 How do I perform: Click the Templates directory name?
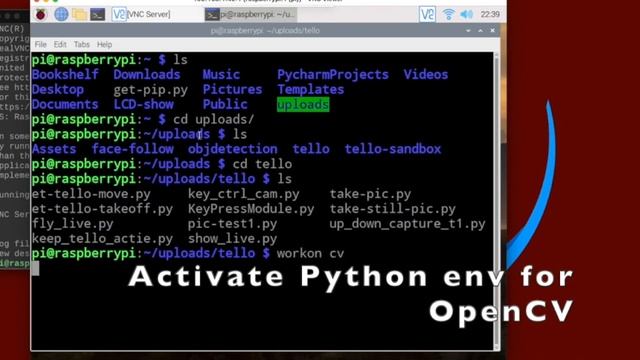pos(311,90)
